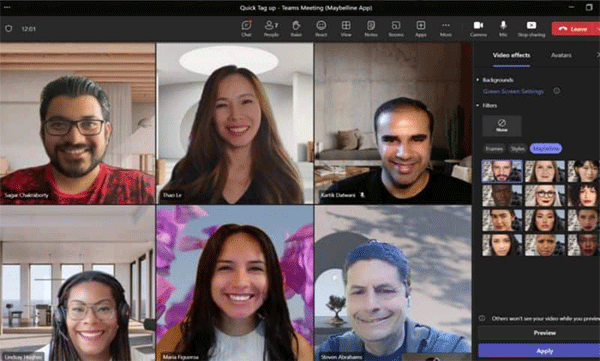This screenshot has height=361, width=600.
Task: Select None to remove filters
Action: coord(502,126)
